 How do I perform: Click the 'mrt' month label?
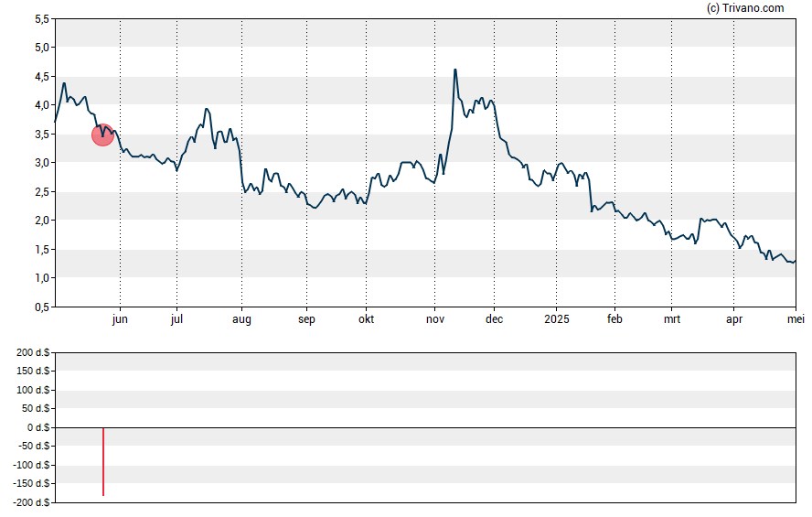672,319
